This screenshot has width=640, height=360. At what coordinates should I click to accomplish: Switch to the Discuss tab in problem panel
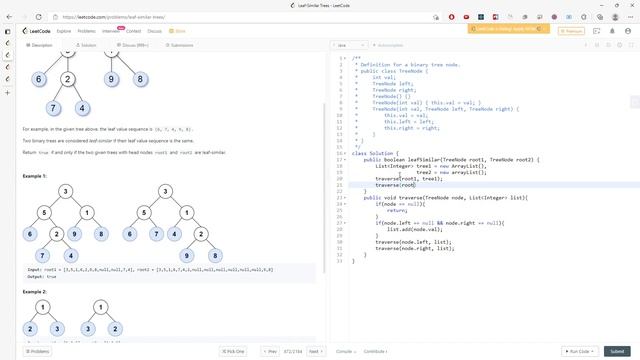133,45
